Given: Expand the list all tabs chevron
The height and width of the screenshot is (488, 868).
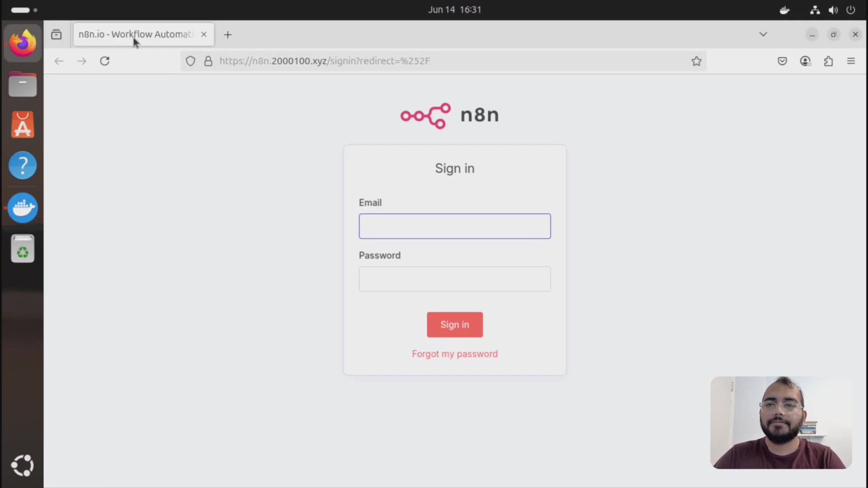Looking at the screenshot, I should [x=763, y=34].
